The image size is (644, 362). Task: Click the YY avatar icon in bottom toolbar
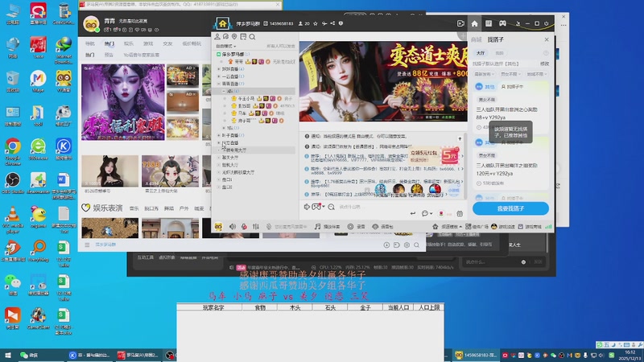click(218, 227)
